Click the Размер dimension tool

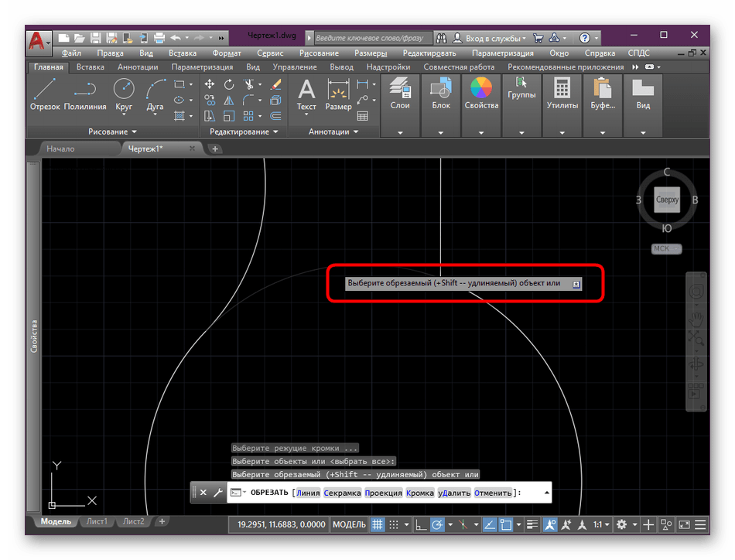pyautogui.click(x=338, y=93)
